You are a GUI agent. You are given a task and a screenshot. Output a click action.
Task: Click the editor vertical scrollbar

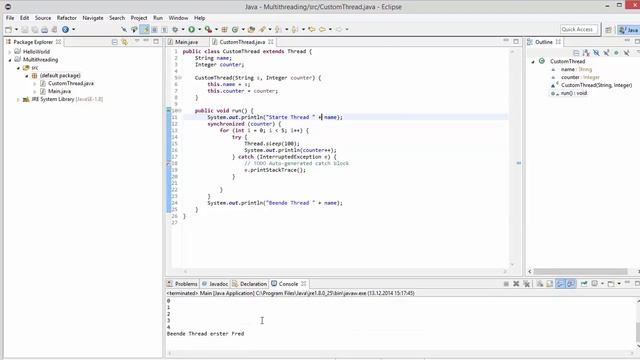click(x=512, y=158)
